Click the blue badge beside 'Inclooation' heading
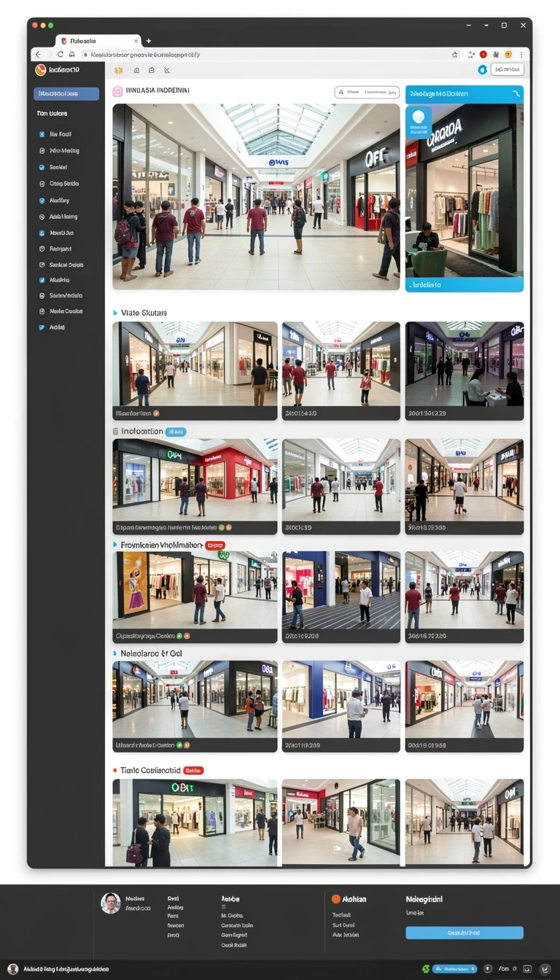 click(176, 432)
